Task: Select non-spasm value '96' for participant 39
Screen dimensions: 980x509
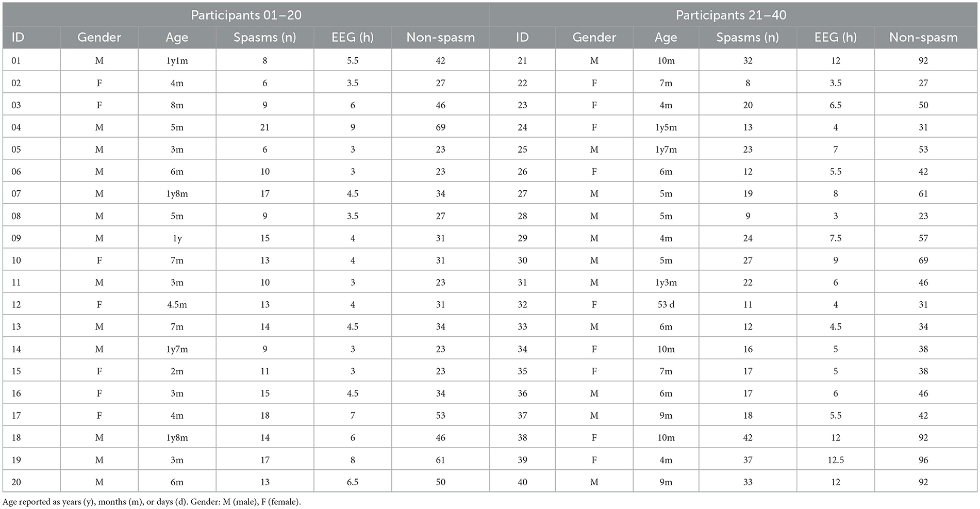Action: pyautogui.click(x=923, y=460)
